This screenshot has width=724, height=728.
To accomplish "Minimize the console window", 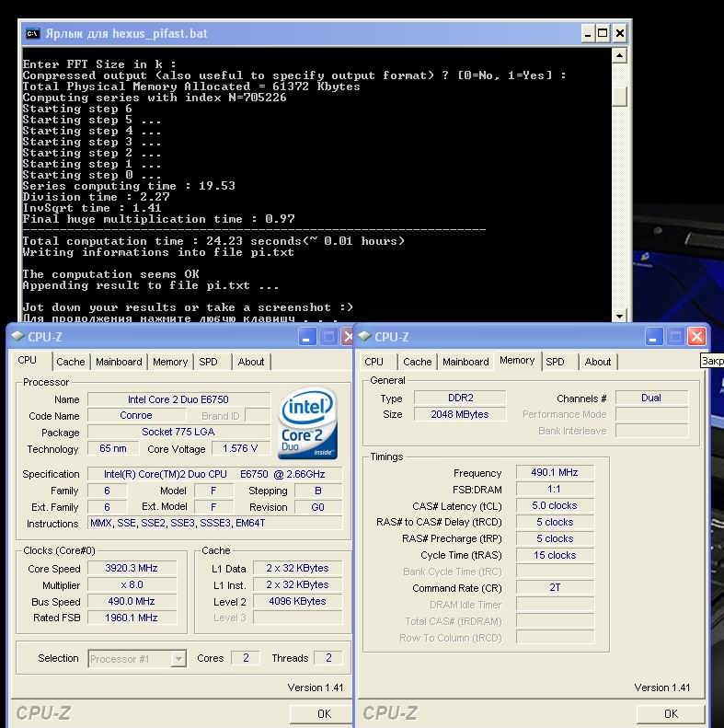I will pos(588,33).
